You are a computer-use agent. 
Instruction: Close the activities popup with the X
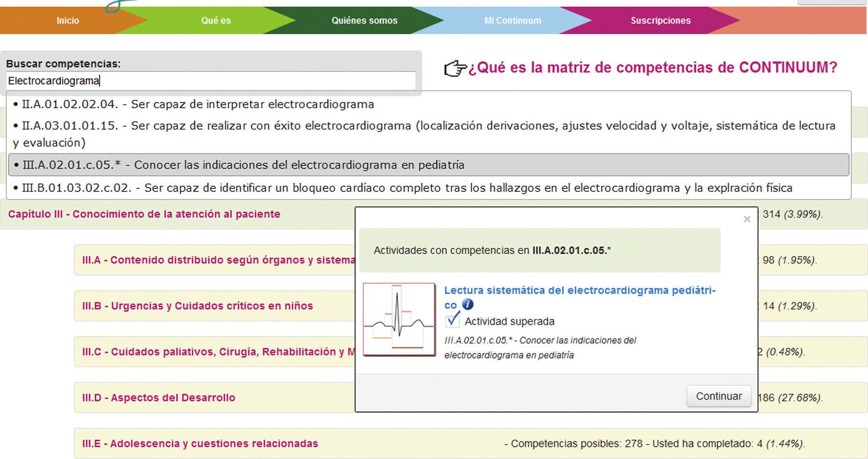(x=747, y=219)
